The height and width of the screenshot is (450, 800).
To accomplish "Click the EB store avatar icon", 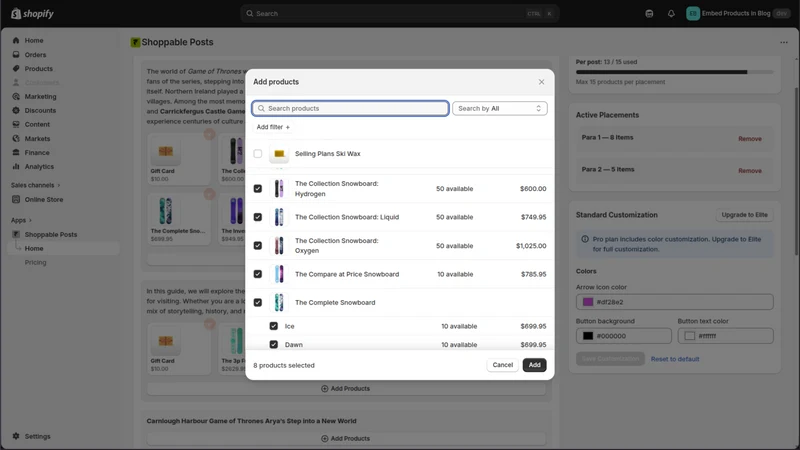I will click(x=692, y=14).
